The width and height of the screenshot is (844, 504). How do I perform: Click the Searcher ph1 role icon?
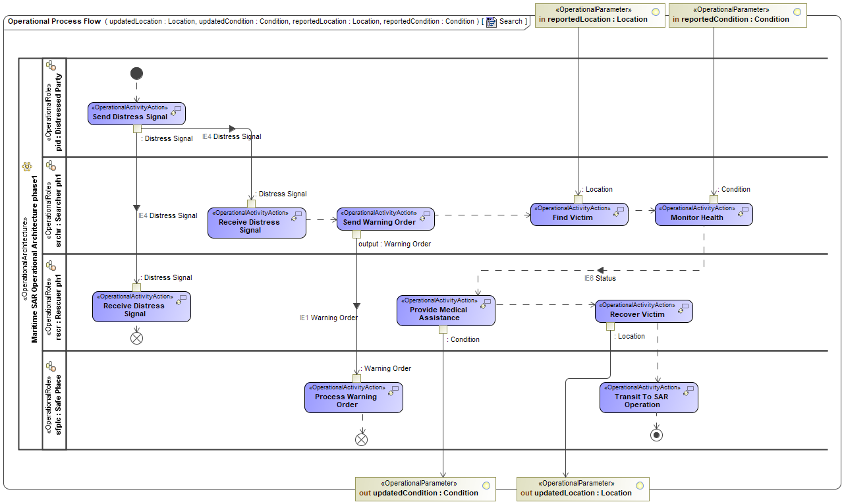51,165
